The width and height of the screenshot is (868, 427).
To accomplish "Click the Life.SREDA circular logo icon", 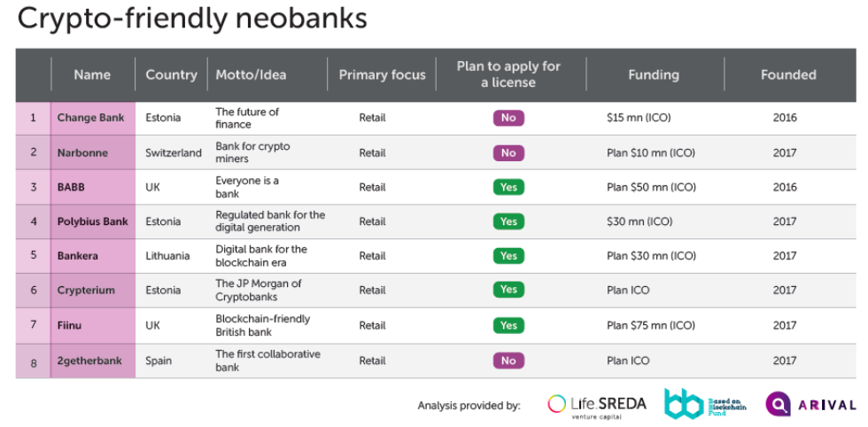I will 557,404.
